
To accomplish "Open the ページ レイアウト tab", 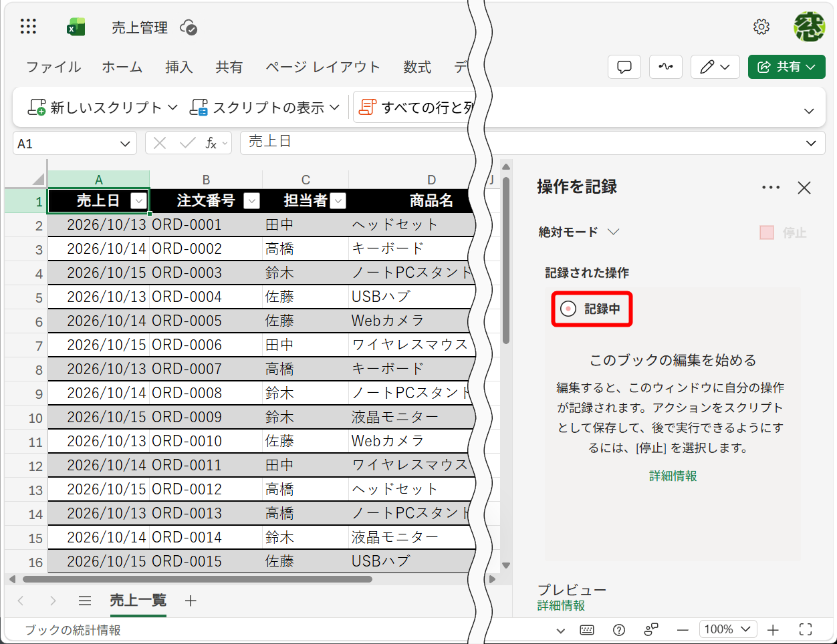I will pyautogui.click(x=322, y=67).
